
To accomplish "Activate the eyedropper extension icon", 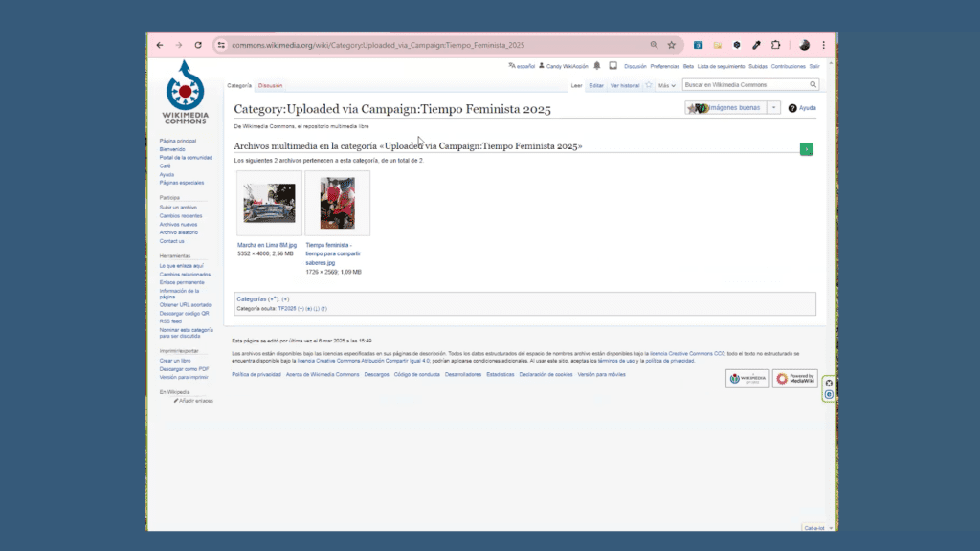I will tap(756, 45).
